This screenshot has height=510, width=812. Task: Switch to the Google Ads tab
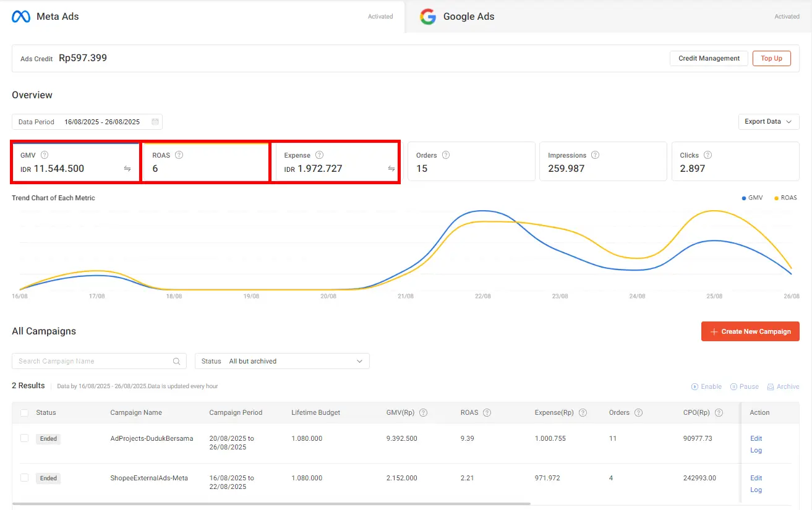469,17
